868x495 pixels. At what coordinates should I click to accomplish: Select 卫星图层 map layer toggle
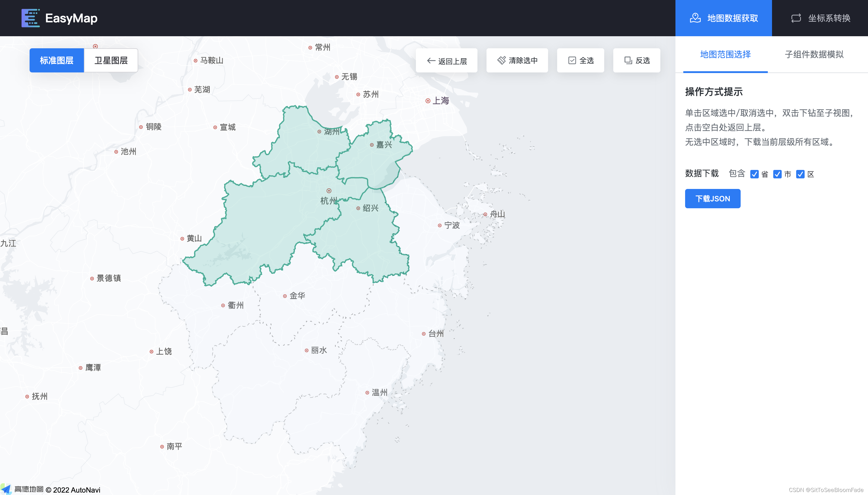tap(112, 60)
